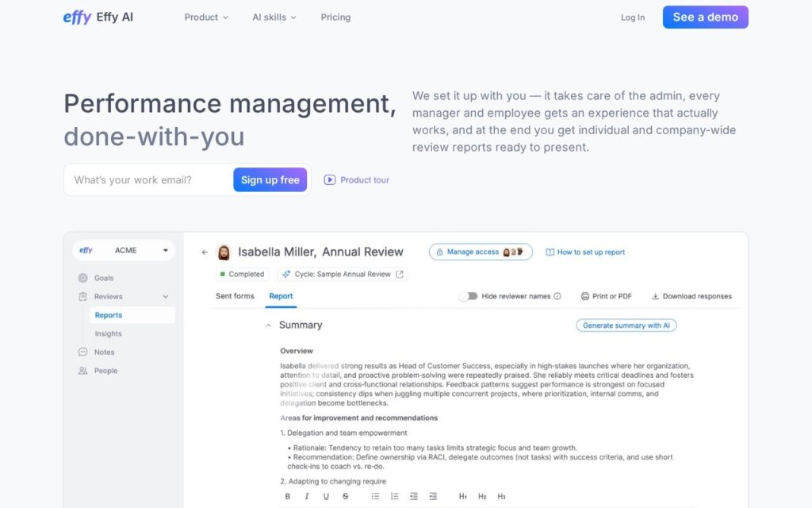Click the People icon in sidebar
This screenshot has width=812, height=508.
coord(82,371)
